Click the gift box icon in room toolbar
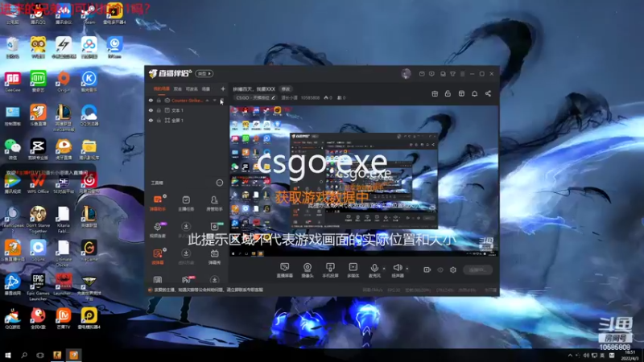This screenshot has height=362, width=644. coord(435,93)
